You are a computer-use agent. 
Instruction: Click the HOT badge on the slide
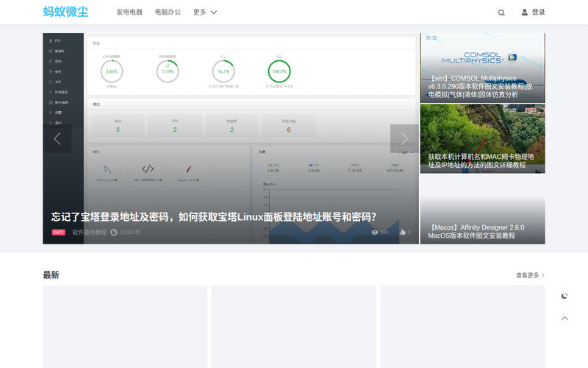coord(59,233)
